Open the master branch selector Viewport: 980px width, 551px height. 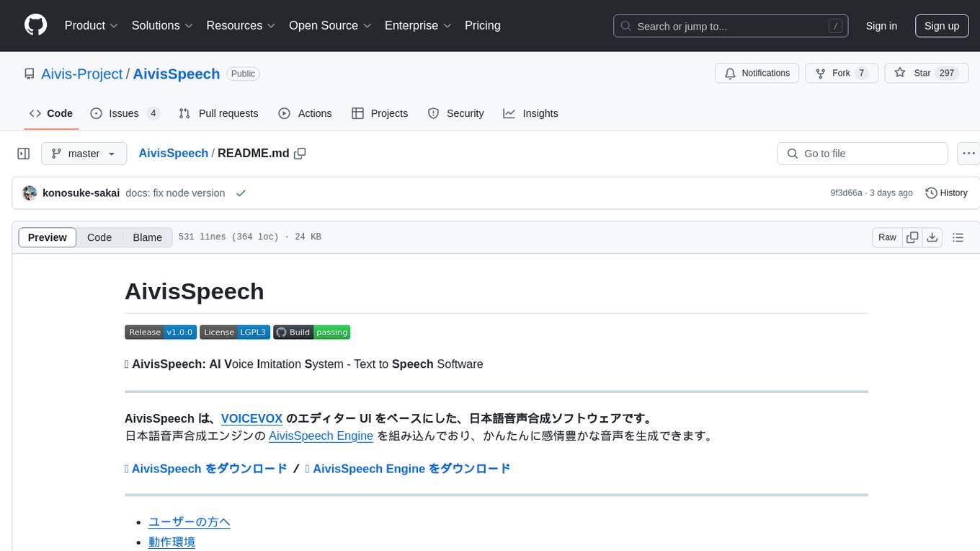pyautogui.click(x=84, y=154)
